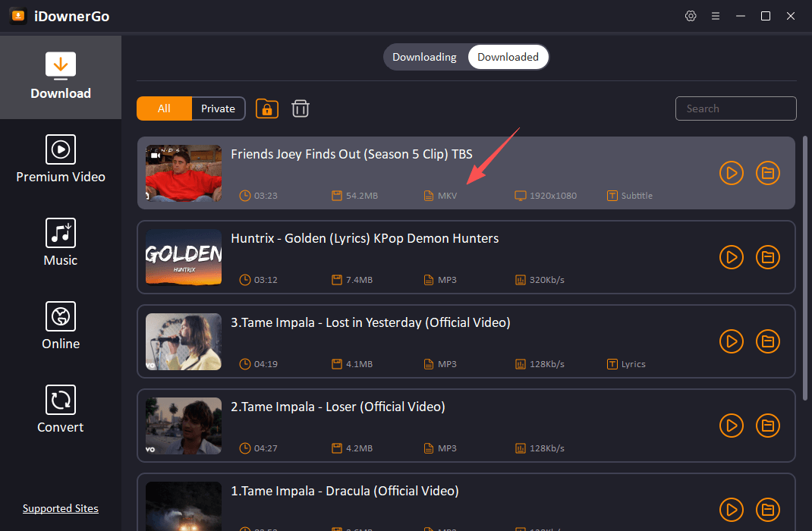Play the Friends Joey Finds Out video
812x531 pixels.
(x=731, y=173)
